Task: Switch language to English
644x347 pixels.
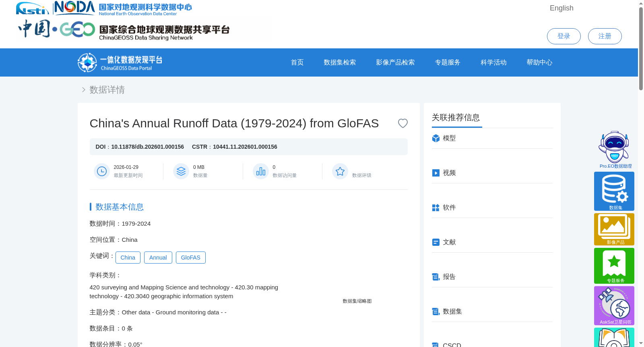Action: (561, 8)
